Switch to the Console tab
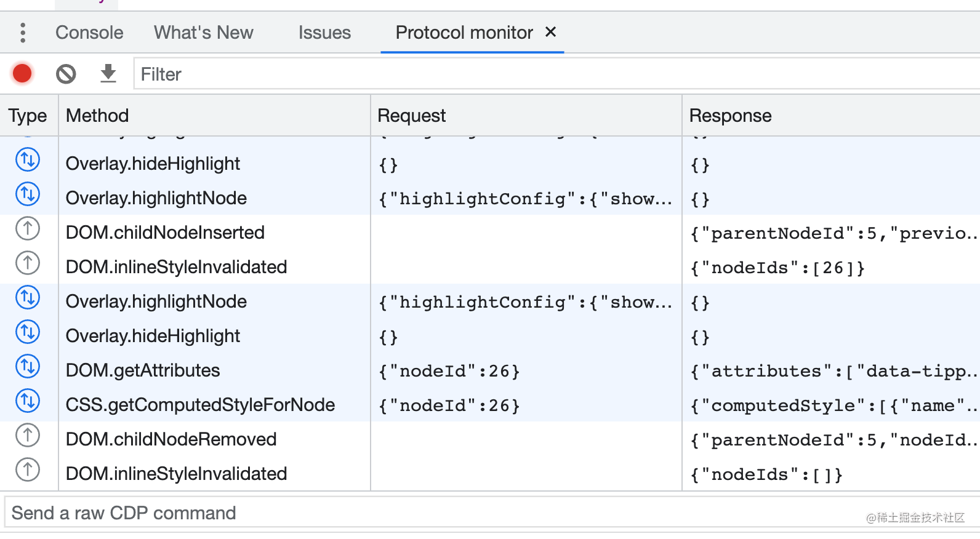 pos(89,33)
